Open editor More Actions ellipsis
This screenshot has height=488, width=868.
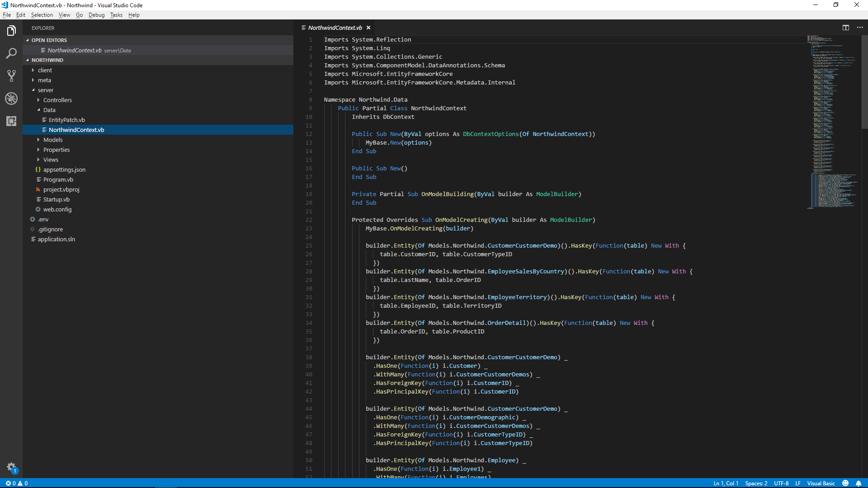[x=860, y=28]
